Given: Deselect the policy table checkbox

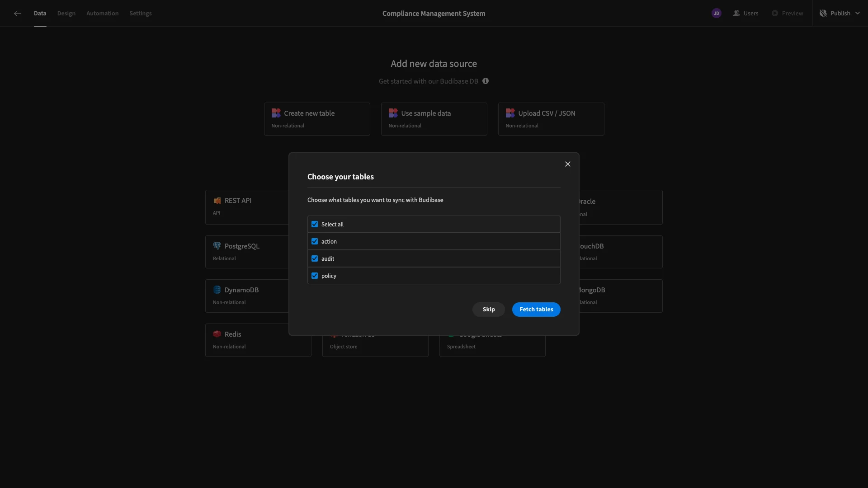Looking at the screenshot, I should tap(315, 276).
